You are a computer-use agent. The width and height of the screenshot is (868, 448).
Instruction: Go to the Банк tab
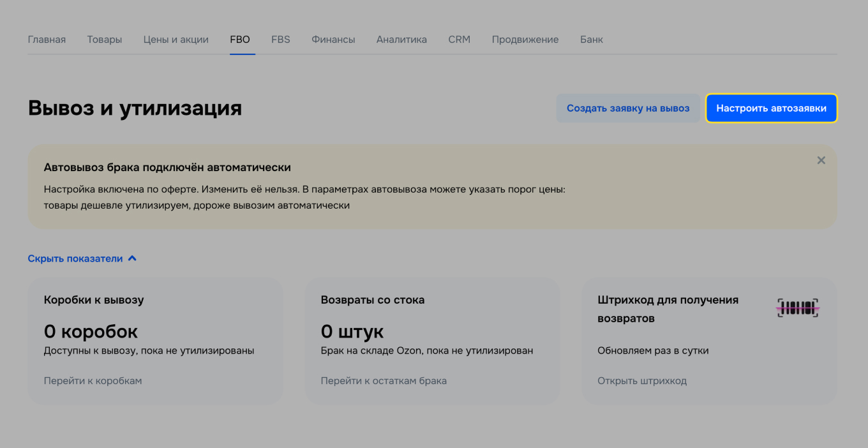click(591, 39)
